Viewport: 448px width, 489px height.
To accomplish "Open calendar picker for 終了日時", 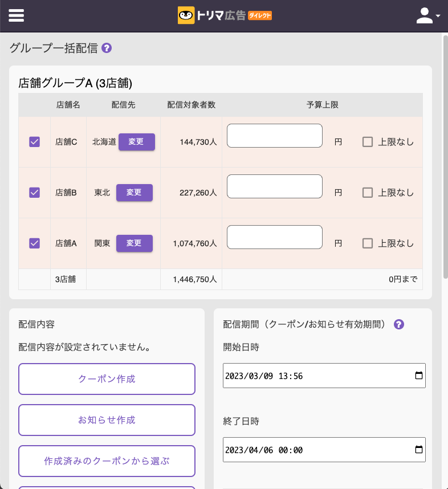I will point(419,450).
